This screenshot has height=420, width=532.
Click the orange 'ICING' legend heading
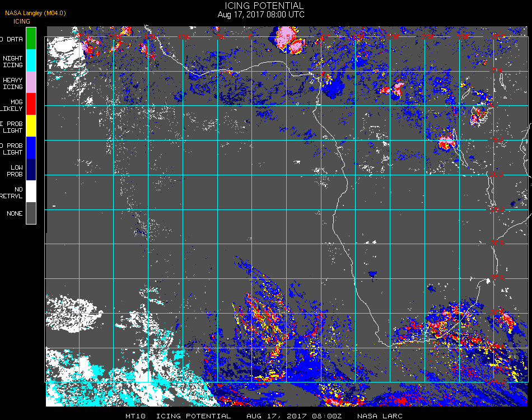tap(22, 21)
